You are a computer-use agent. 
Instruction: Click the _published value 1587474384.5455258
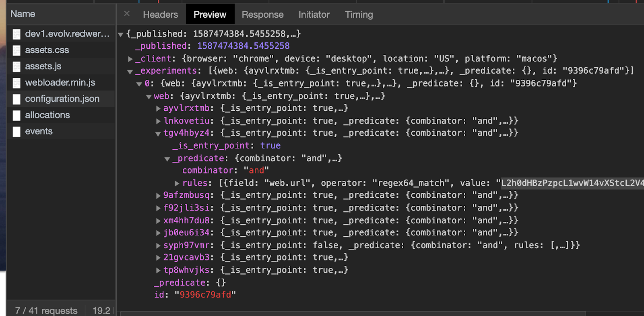[243, 46]
